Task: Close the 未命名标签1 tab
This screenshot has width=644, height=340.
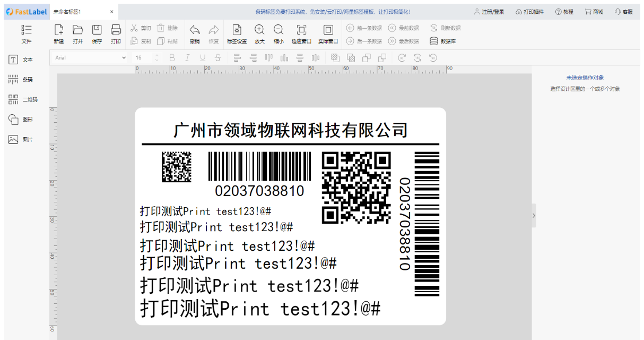Action: [111, 12]
